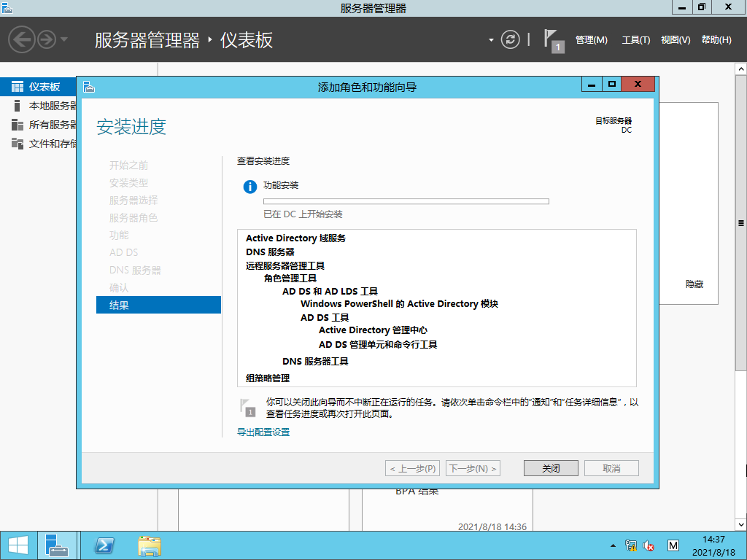The image size is (747, 560).
Task: Click 导出配置设置 link
Action: (x=263, y=432)
